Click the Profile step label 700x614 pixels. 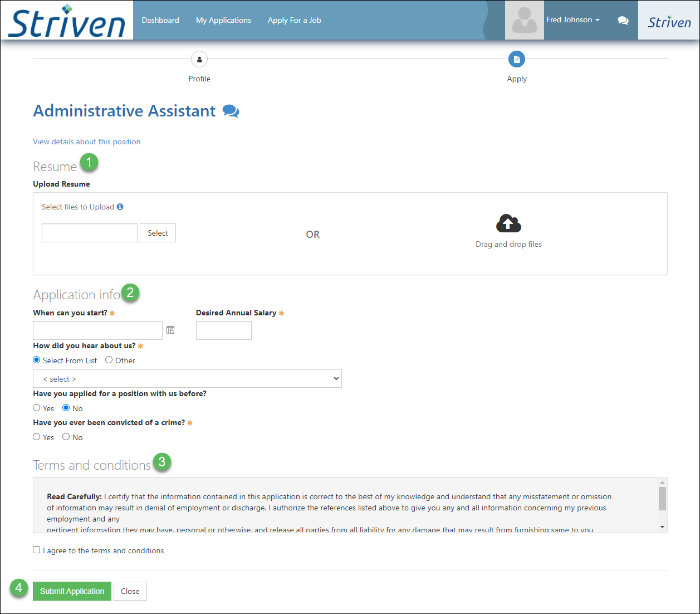(x=199, y=79)
